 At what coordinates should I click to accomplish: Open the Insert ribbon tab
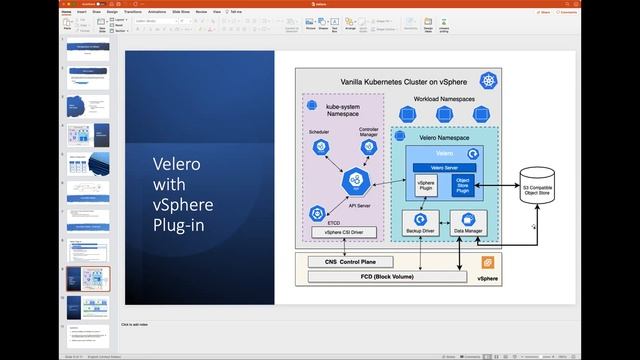pyautogui.click(x=82, y=12)
